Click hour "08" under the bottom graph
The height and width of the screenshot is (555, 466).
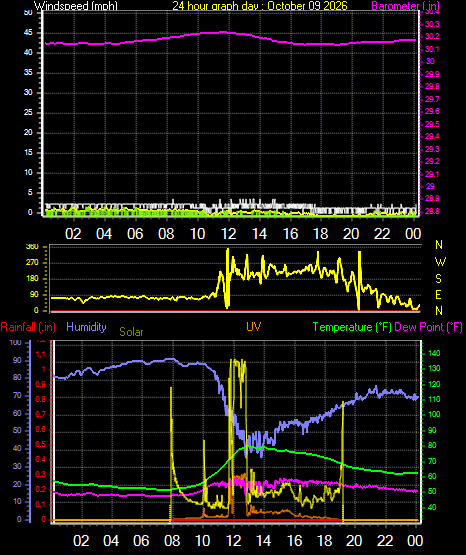click(172, 540)
